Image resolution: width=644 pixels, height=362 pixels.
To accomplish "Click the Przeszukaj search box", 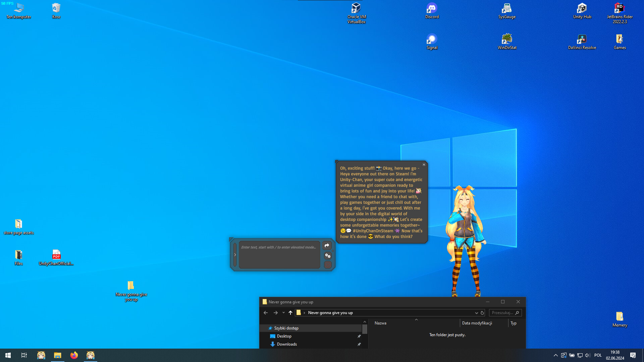I will tap(505, 313).
